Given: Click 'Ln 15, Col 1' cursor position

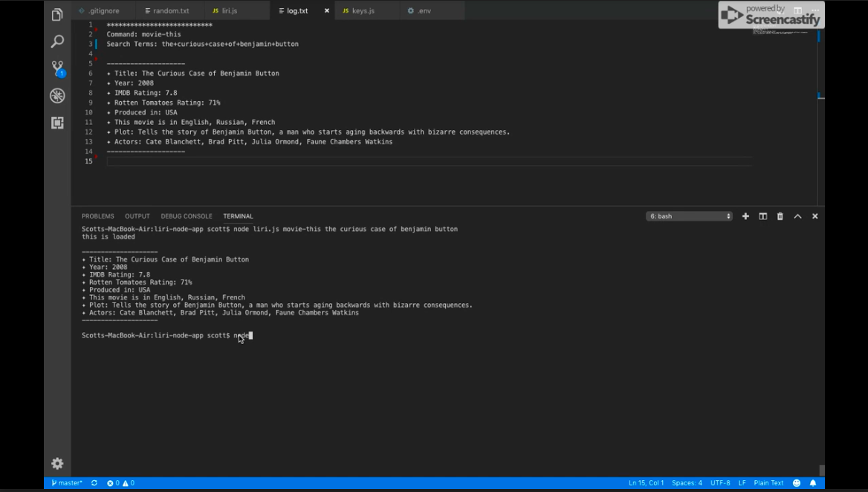Looking at the screenshot, I should 646,483.
